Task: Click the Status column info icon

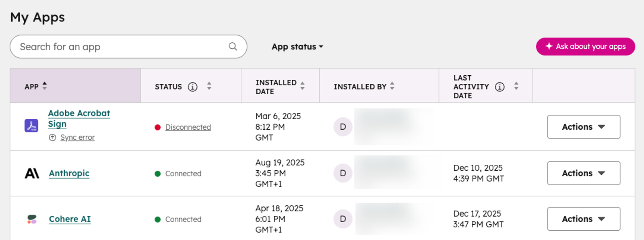Action: click(193, 87)
